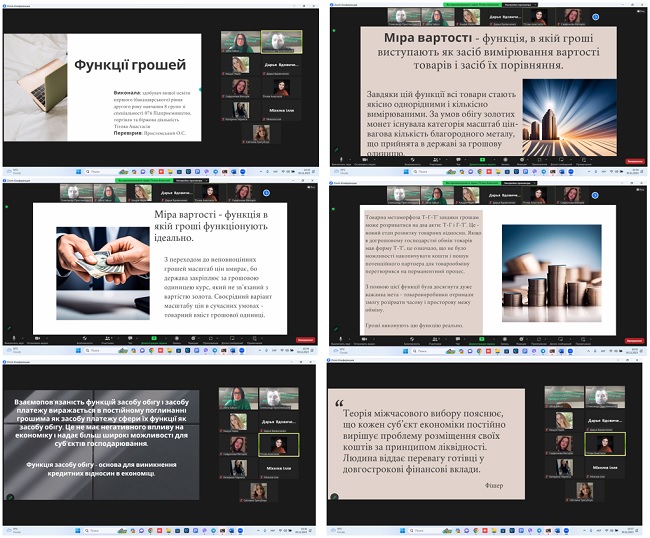Click blue next-participants arrow in money-handshake slide window

coord(267,193)
